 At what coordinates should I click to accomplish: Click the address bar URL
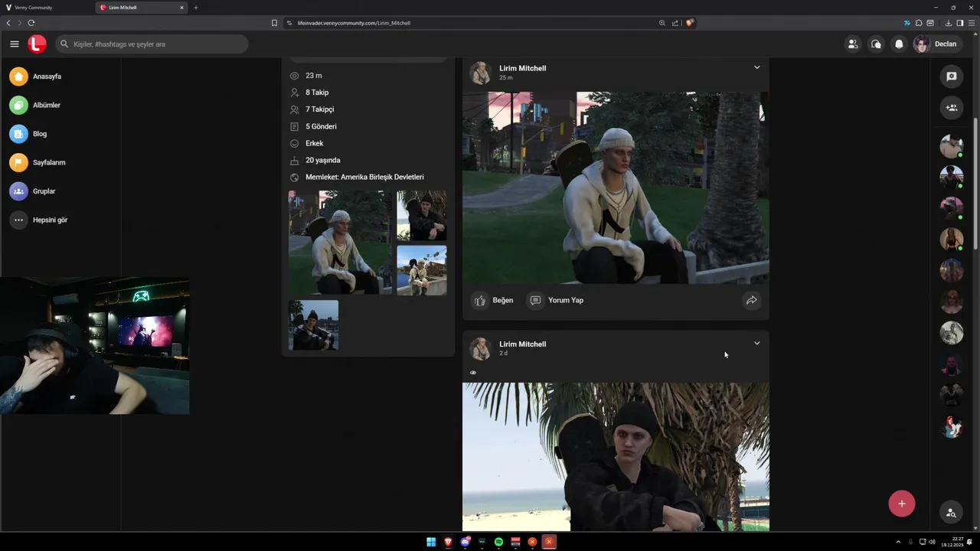coord(354,23)
